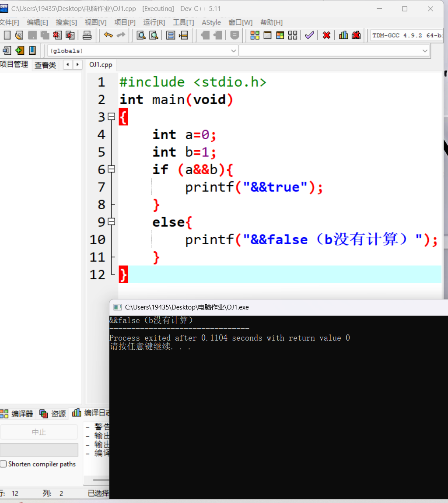Screen dimensions: 448x503
Task: Open the 工具[T] menu
Action: click(184, 22)
